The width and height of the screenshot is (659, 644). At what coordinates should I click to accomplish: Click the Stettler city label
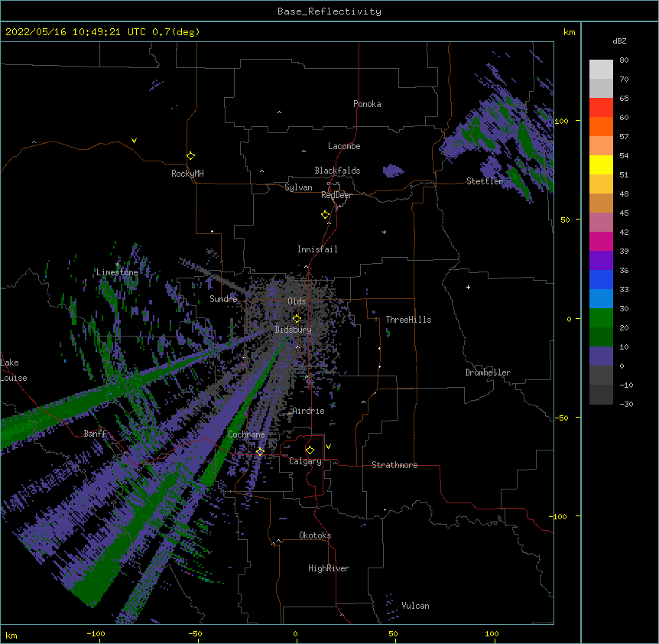point(485,181)
